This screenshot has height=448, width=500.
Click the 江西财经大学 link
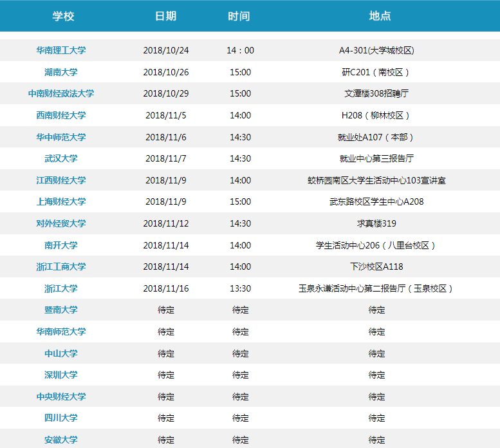pos(61,180)
